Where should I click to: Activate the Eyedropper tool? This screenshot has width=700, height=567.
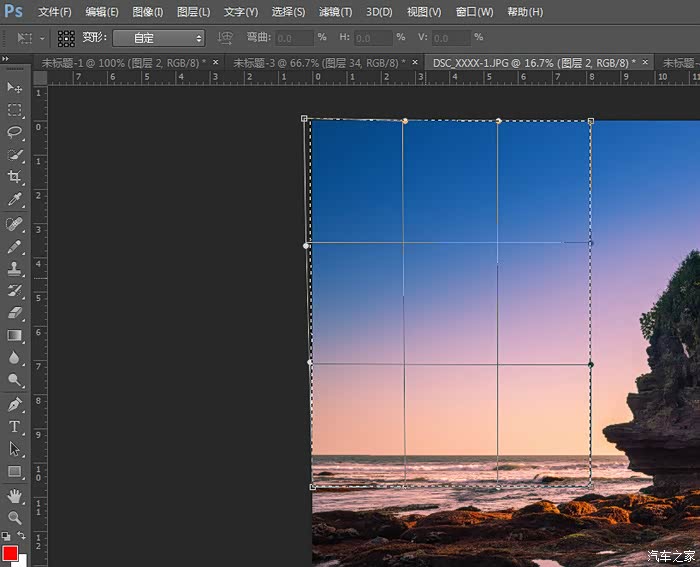(x=15, y=200)
